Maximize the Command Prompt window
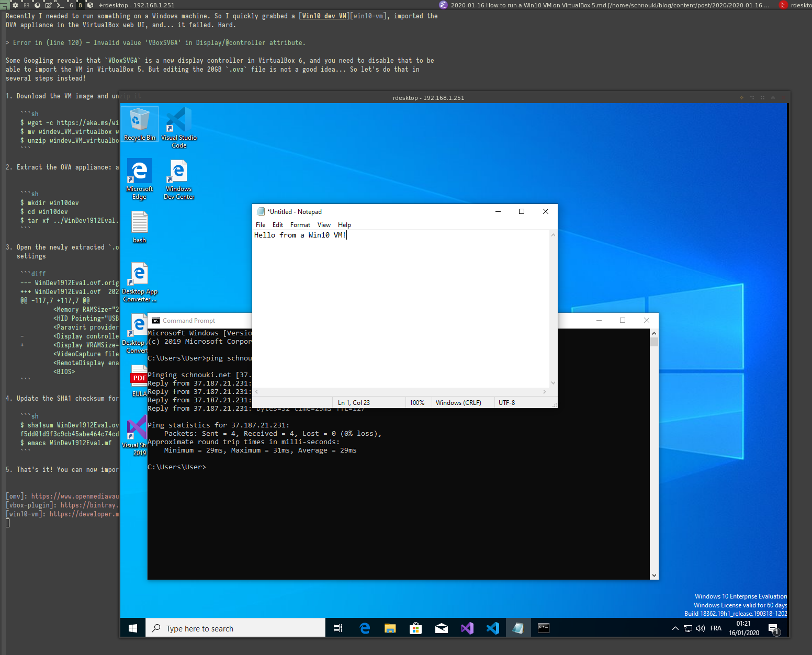Viewport: 812px width, 655px height. click(x=623, y=320)
